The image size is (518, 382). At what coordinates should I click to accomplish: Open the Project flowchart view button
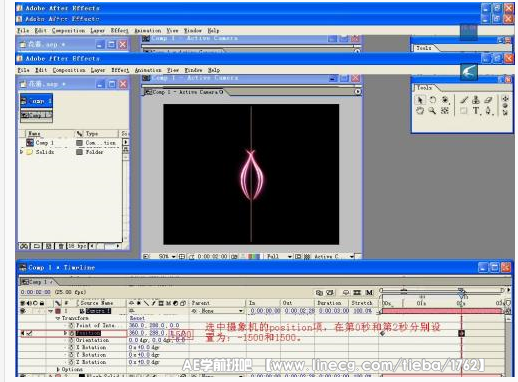click(125, 150)
